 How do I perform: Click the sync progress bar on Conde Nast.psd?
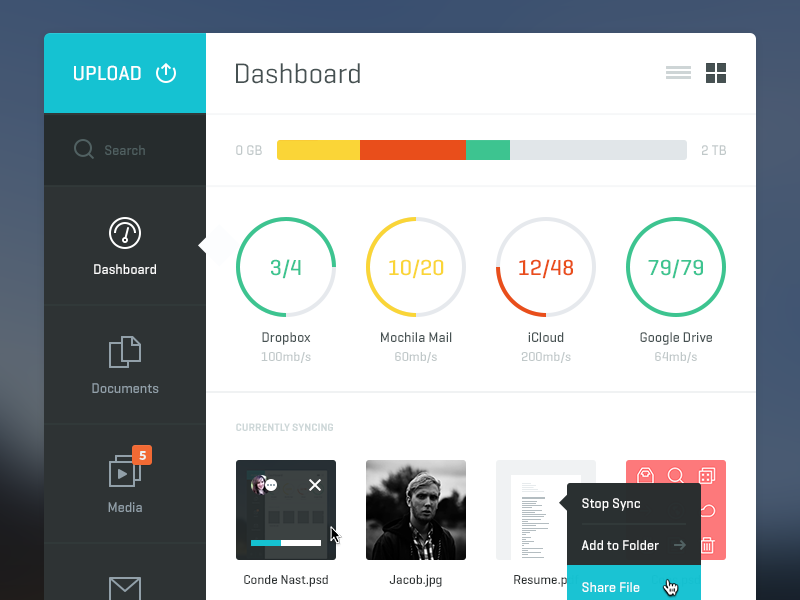coord(286,543)
